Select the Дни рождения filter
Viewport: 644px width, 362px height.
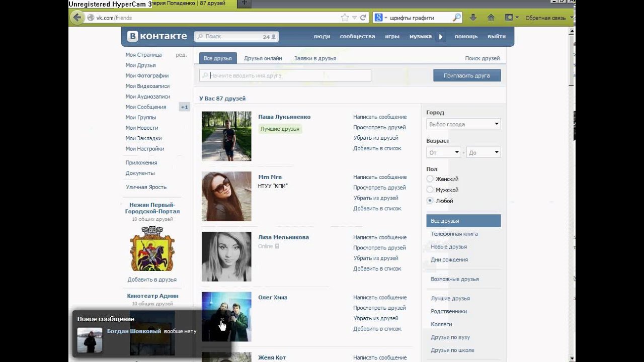pyautogui.click(x=449, y=259)
